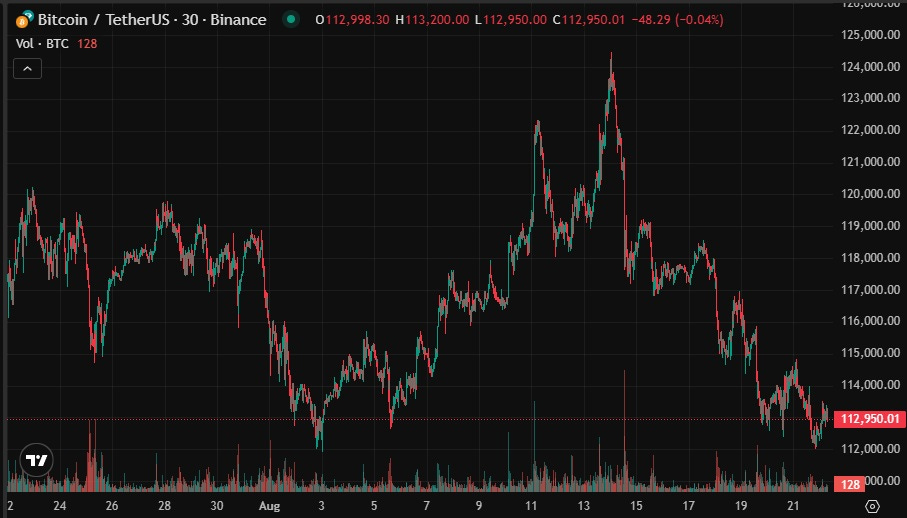Viewport: 907px width, 518px height.
Task: Click the 114,000.00 price axis label
Action: (870, 384)
